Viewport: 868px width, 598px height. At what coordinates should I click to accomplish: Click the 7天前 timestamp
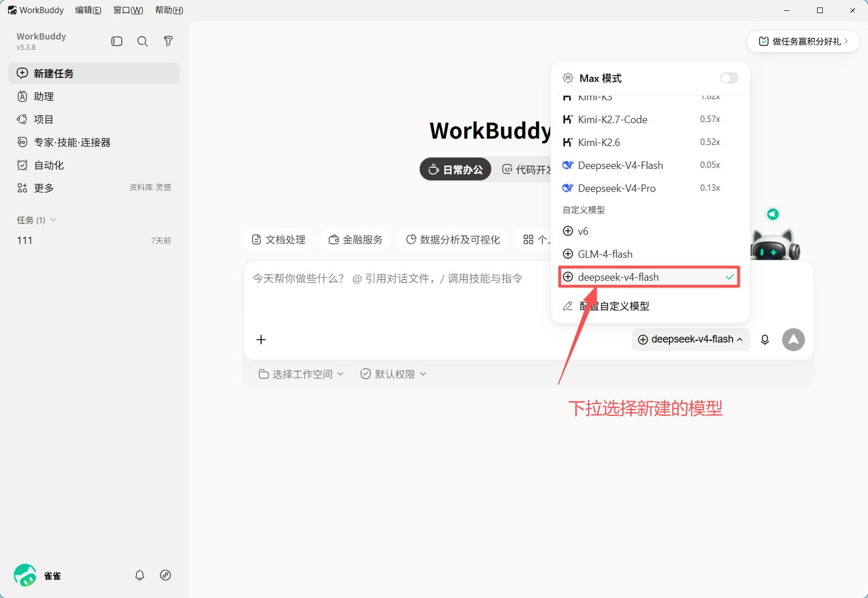tap(161, 241)
